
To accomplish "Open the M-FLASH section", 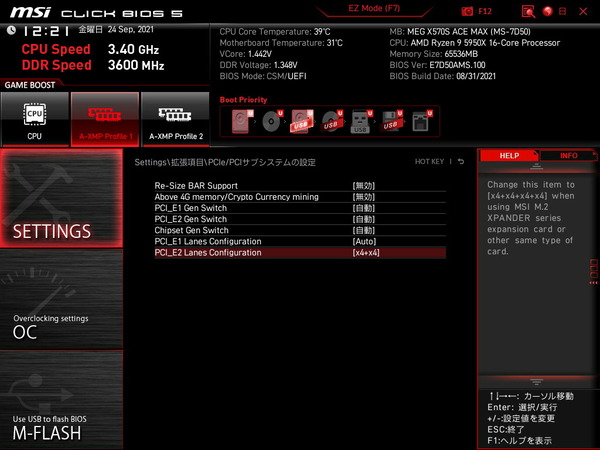I will [x=61, y=399].
